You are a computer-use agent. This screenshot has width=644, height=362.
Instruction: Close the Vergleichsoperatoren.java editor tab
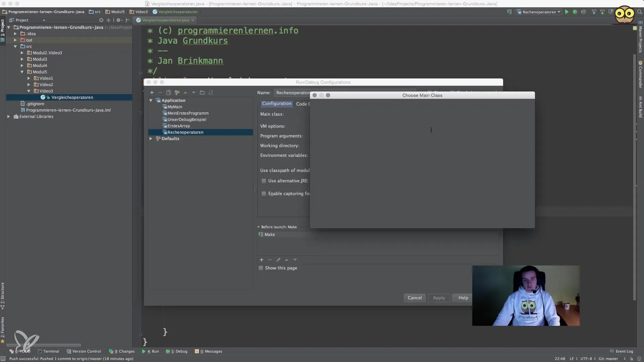[x=193, y=20]
